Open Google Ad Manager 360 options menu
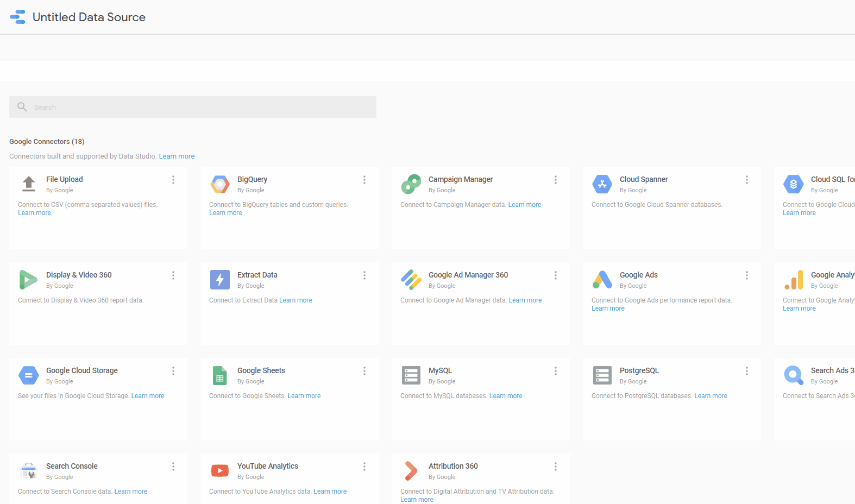The image size is (855, 504). click(556, 275)
